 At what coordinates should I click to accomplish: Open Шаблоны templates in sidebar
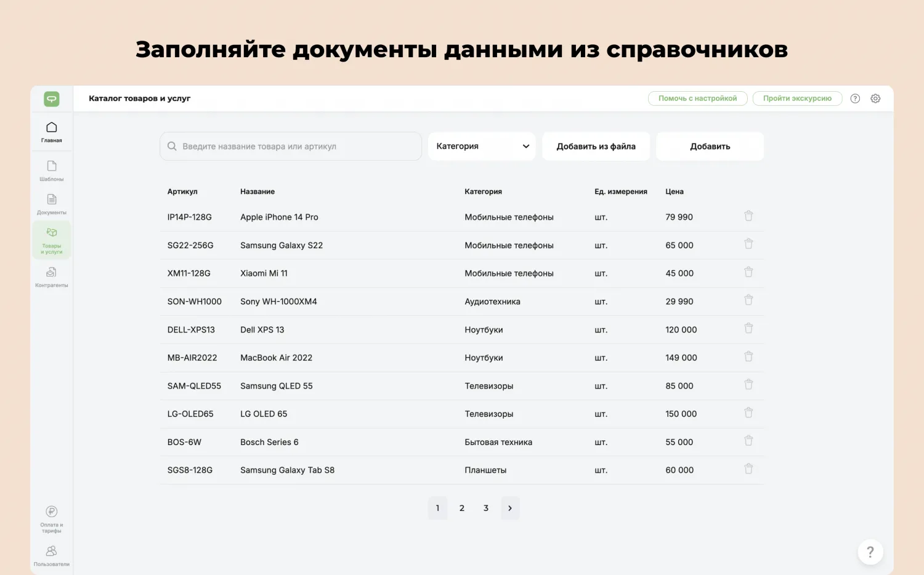[52, 170]
